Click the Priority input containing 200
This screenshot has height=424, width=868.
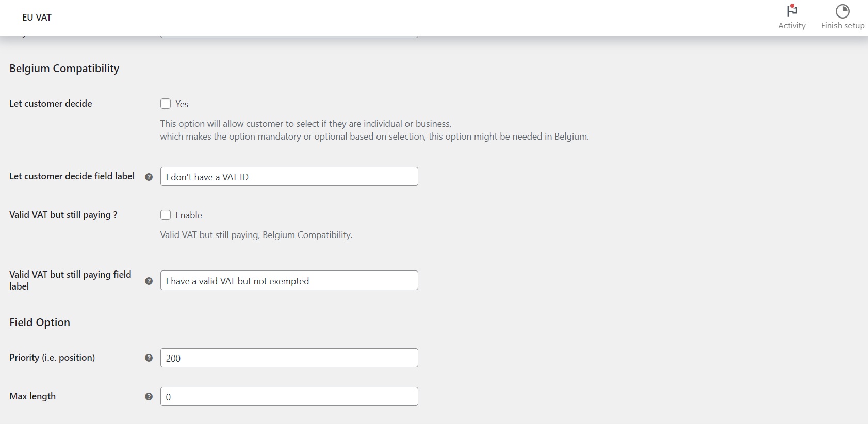289,358
